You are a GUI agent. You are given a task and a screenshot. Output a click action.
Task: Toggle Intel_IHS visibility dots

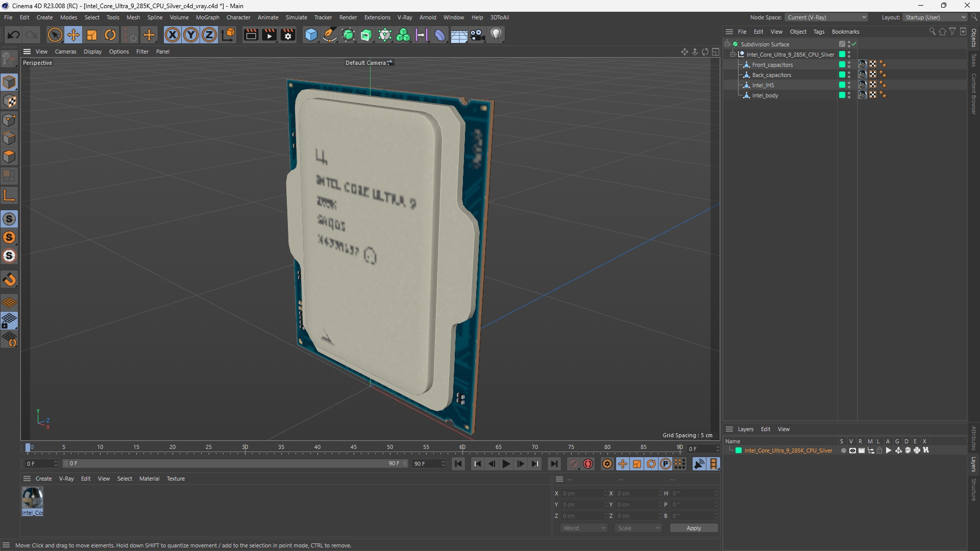tap(849, 85)
